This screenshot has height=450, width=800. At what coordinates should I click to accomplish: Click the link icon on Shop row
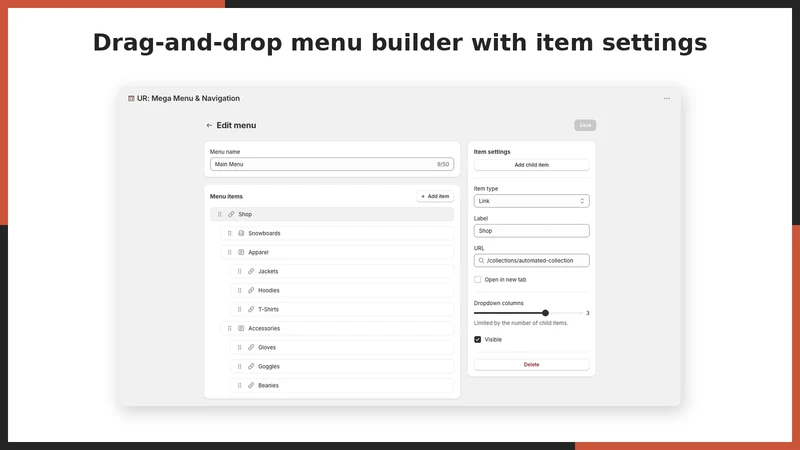click(x=231, y=214)
